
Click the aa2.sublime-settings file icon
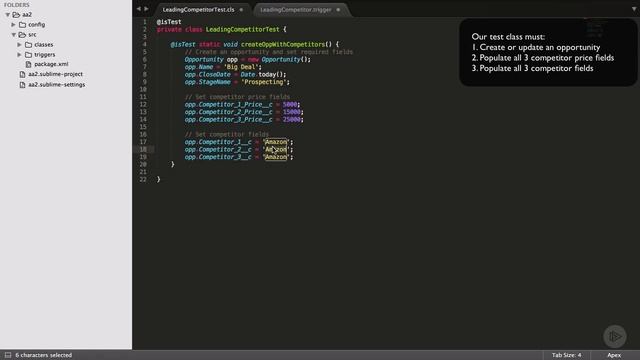point(22,84)
